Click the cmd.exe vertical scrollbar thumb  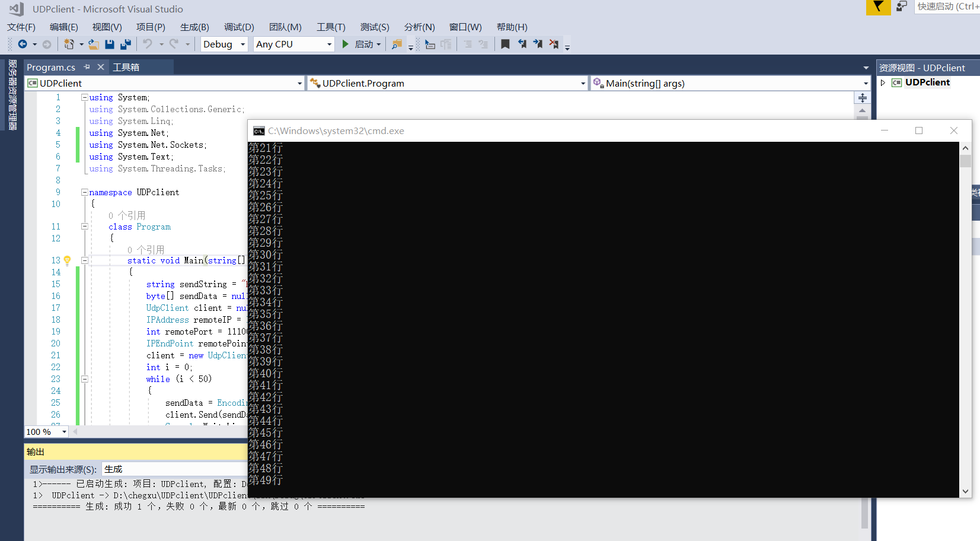tap(966, 161)
